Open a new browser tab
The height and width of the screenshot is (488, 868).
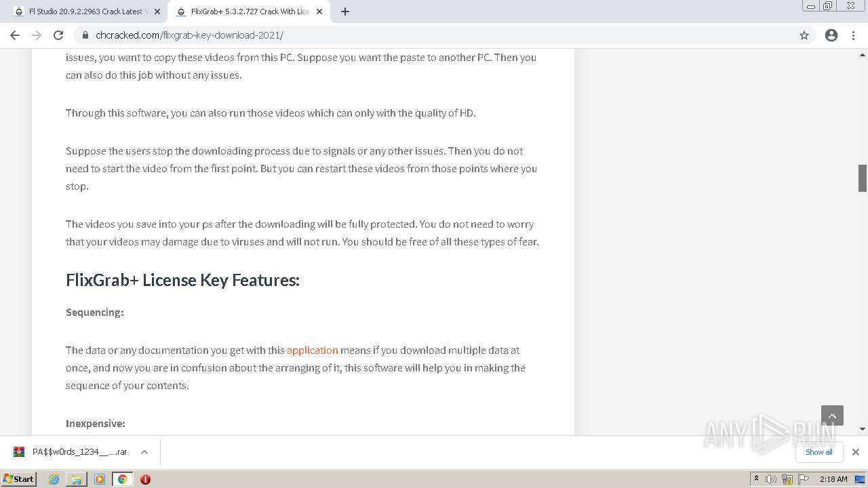[345, 12]
